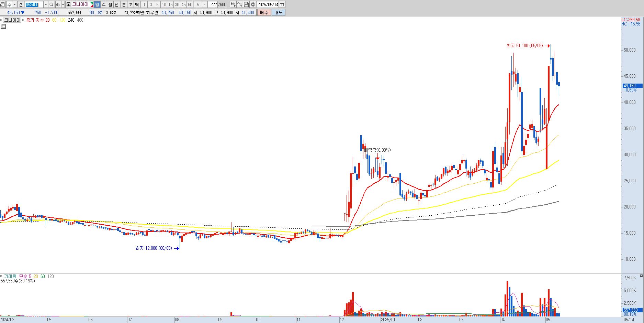Screen dimensions: 644x323
Task: Switch to 월 (monthly) period
Action: point(110,4)
